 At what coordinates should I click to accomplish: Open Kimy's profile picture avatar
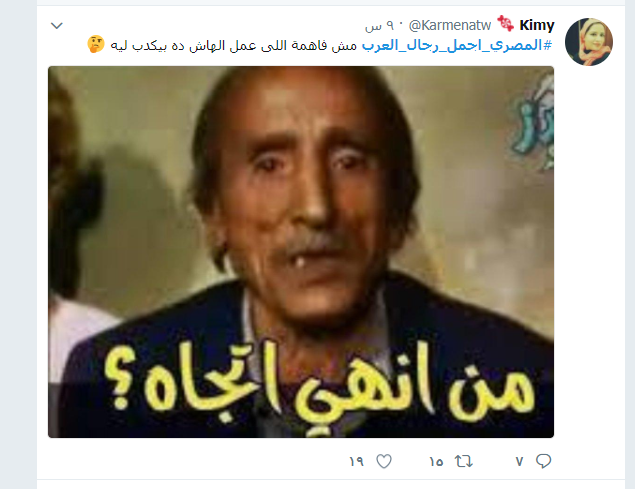point(588,41)
